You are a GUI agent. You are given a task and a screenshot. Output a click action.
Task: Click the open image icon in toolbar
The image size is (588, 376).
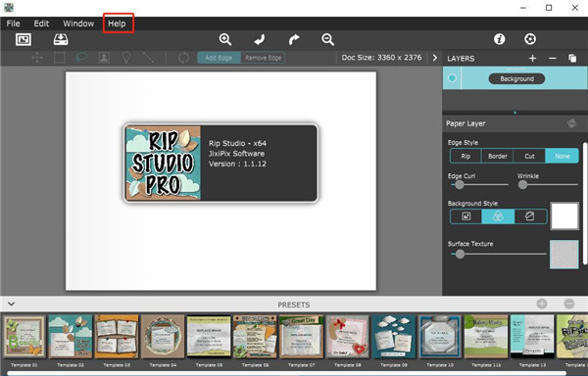tap(24, 39)
